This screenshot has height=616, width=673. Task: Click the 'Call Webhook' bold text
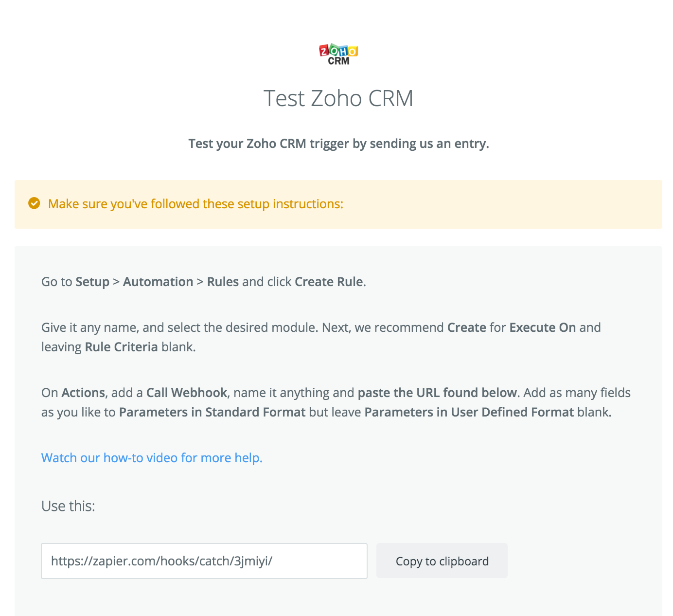(x=187, y=393)
